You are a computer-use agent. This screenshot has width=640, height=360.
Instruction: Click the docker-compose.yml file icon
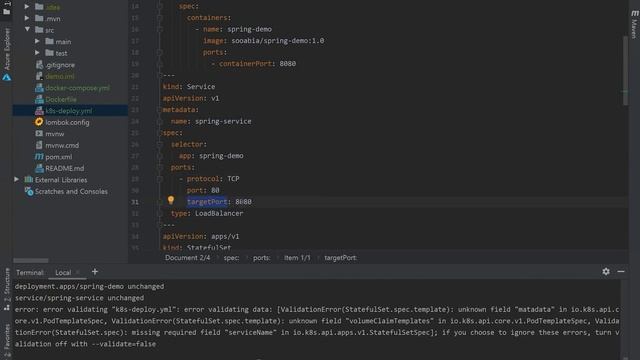(39, 88)
